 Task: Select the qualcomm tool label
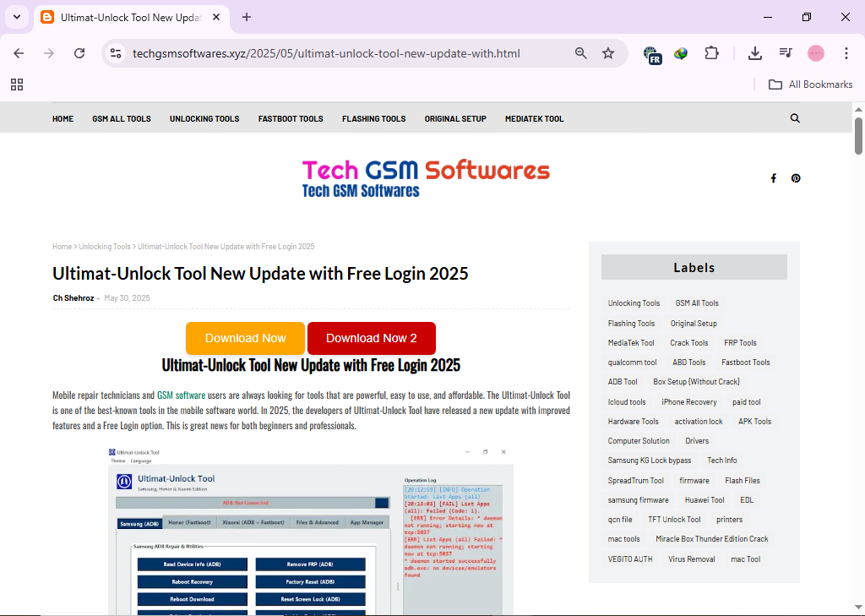tap(632, 363)
